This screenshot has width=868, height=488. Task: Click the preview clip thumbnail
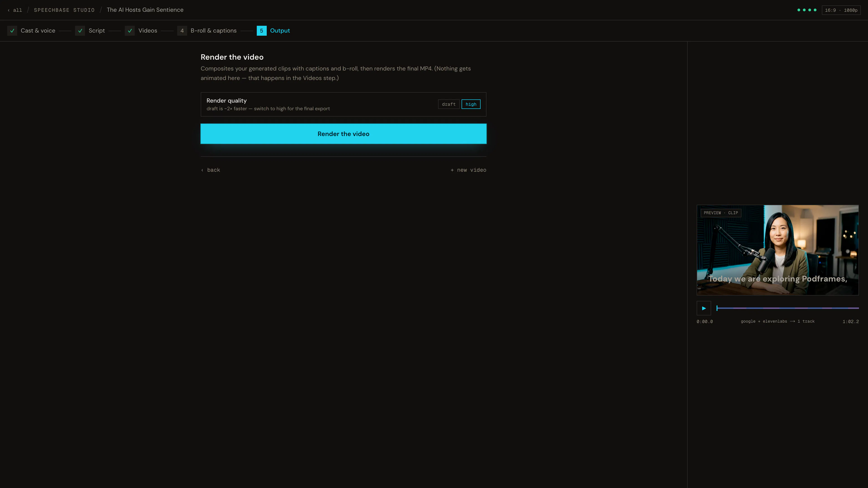(x=777, y=250)
